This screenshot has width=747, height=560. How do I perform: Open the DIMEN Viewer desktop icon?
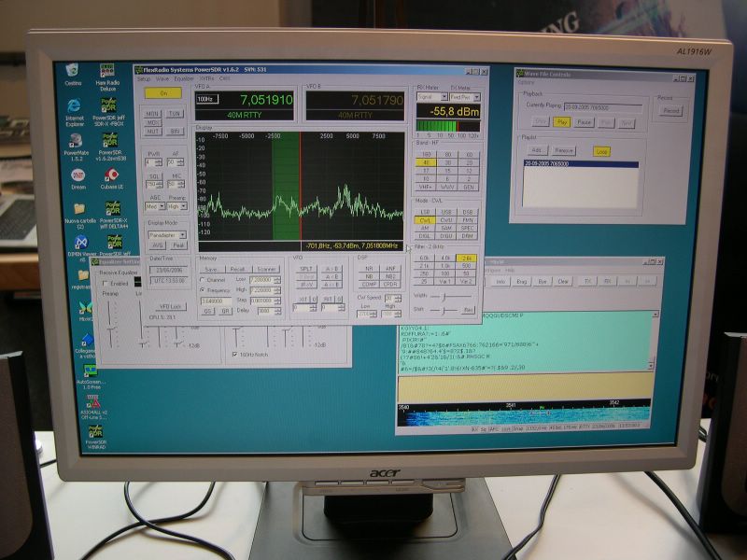pyautogui.click(x=81, y=247)
